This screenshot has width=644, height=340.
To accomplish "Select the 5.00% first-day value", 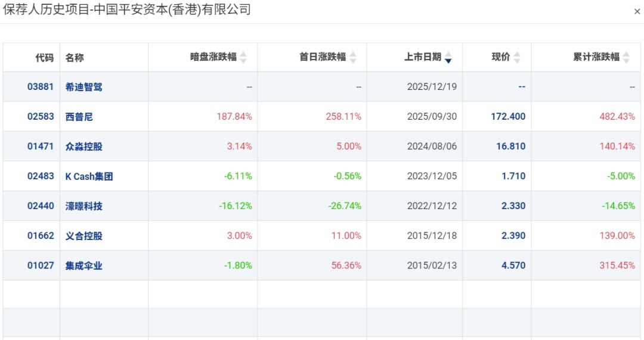I will (x=349, y=146).
